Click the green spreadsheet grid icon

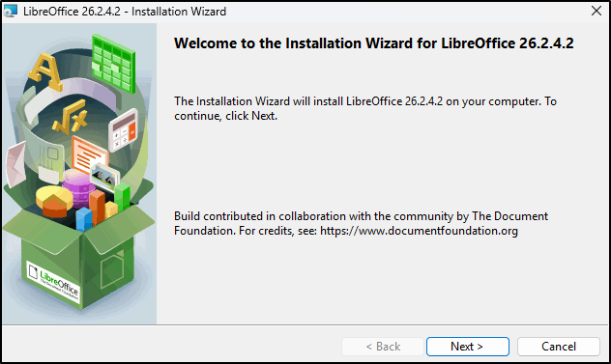coord(113,63)
